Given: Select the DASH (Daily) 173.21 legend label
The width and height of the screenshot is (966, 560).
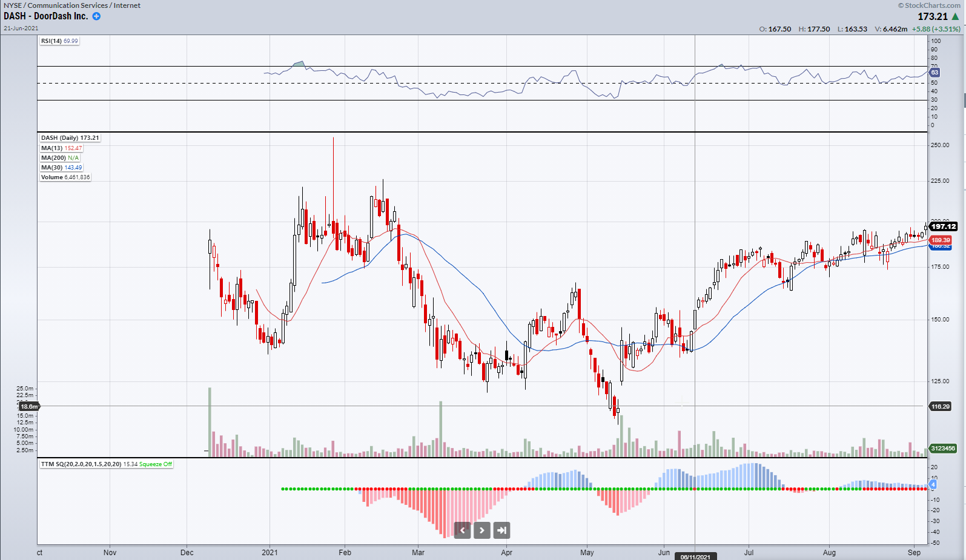Looking at the screenshot, I should (70, 138).
